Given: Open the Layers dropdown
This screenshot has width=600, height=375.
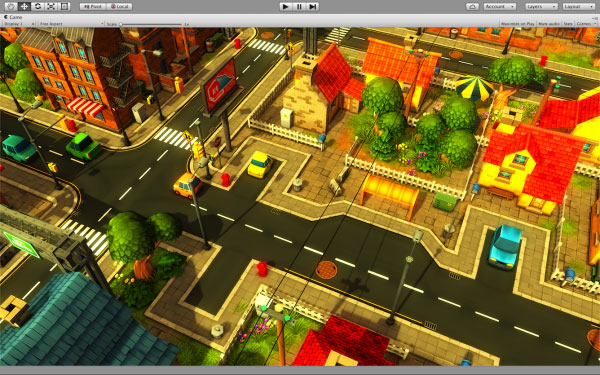Looking at the screenshot, I should coord(541,7).
